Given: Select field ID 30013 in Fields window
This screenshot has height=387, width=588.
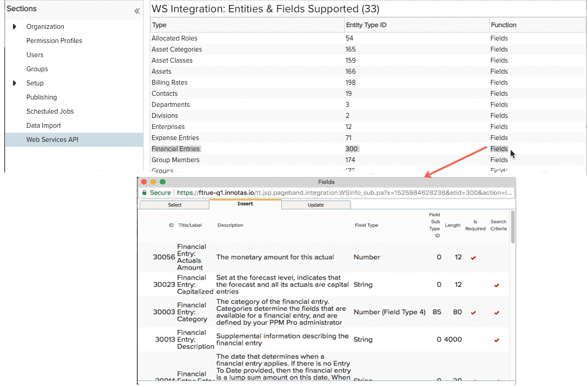Looking at the screenshot, I should pyautogui.click(x=165, y=339).
